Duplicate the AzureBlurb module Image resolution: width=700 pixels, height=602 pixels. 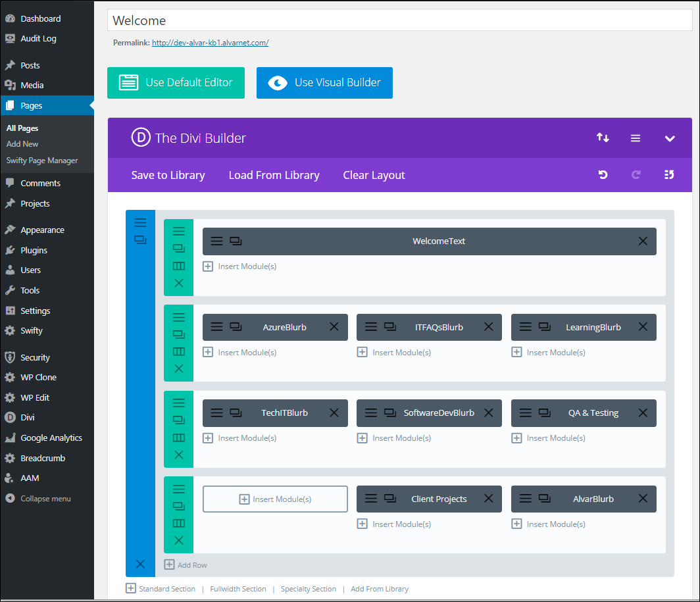tap(236, 327)
